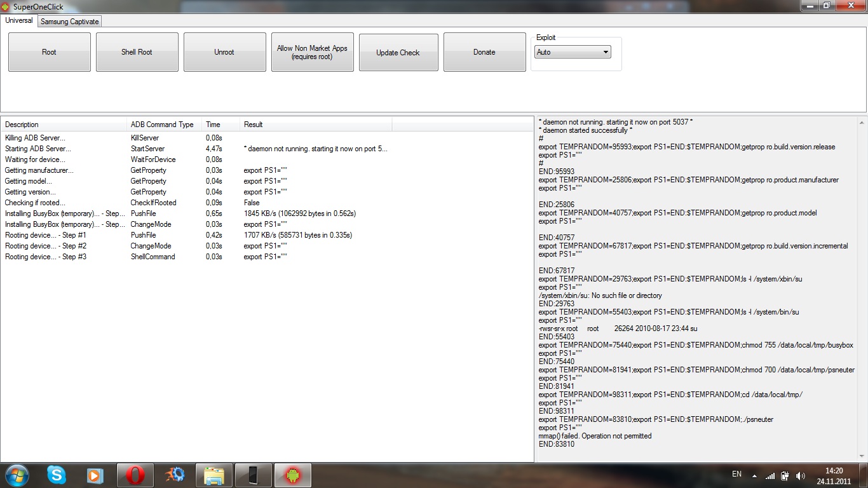
Task: Show hidden system tray icons
Action: [x=755, y=475]
